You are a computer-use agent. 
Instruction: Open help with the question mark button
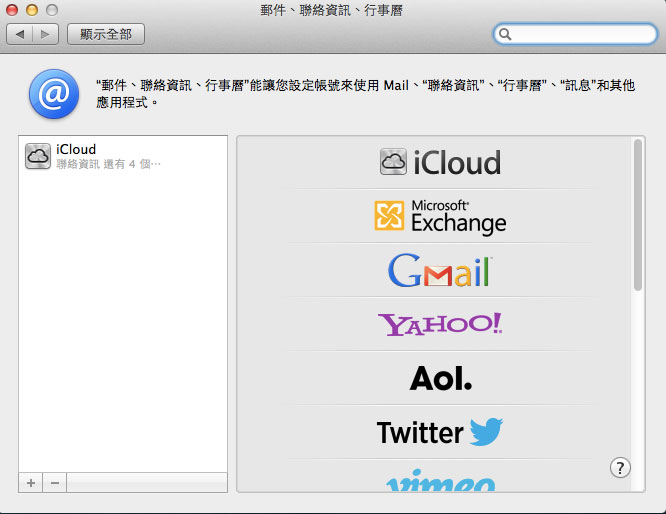620,468
